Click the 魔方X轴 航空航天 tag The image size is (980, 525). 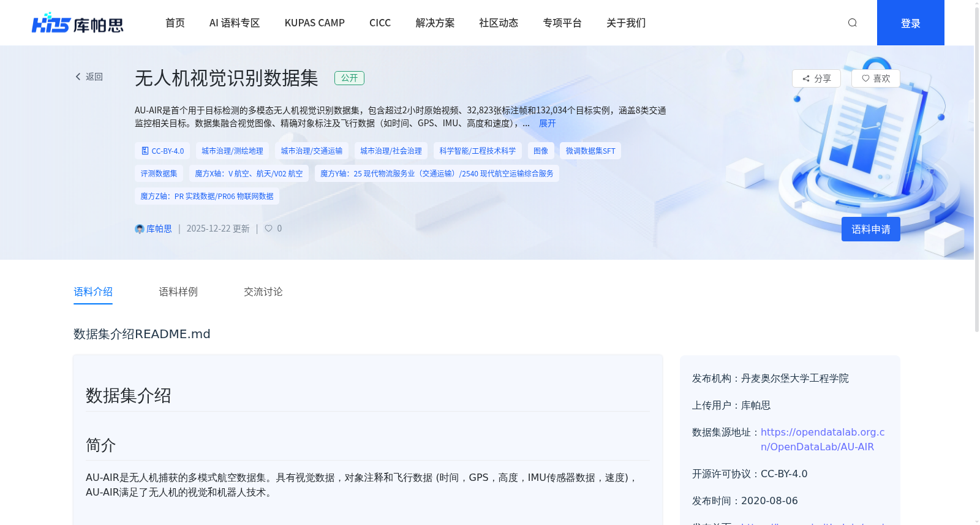tap(249, 173)
